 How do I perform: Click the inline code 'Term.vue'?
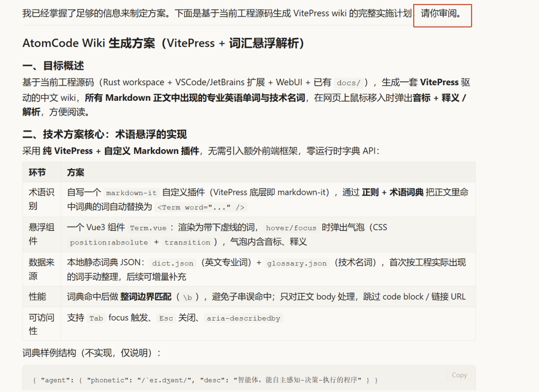148,228
